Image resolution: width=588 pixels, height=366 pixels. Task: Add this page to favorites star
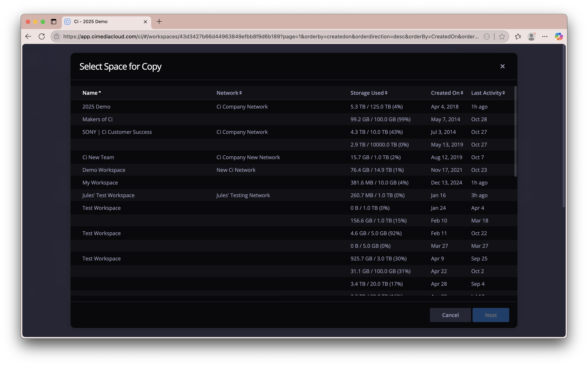point(502,36)
